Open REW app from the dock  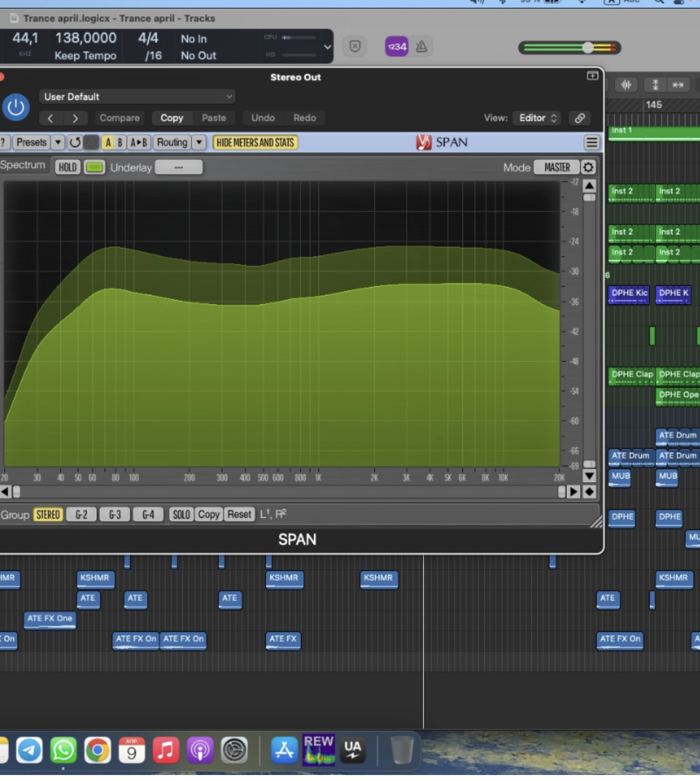click(318, 749)
